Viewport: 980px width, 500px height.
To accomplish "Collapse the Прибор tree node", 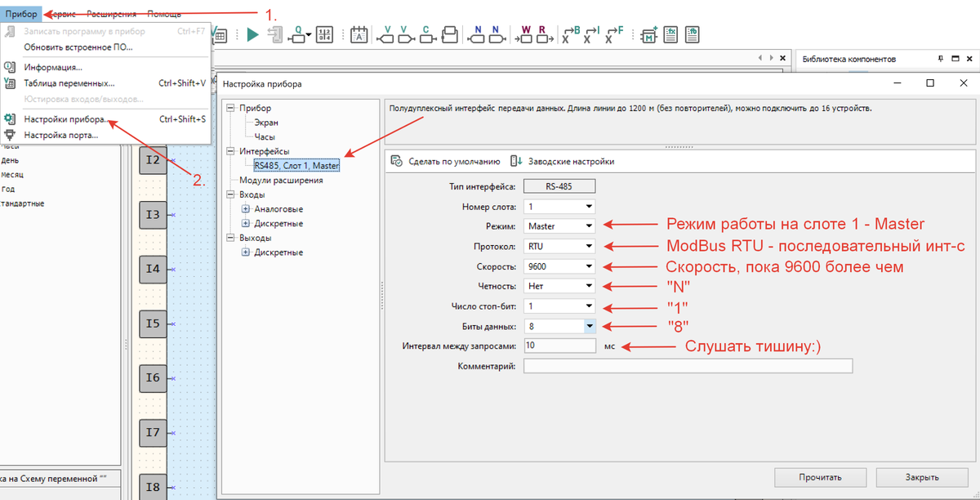I will [231, 108].
